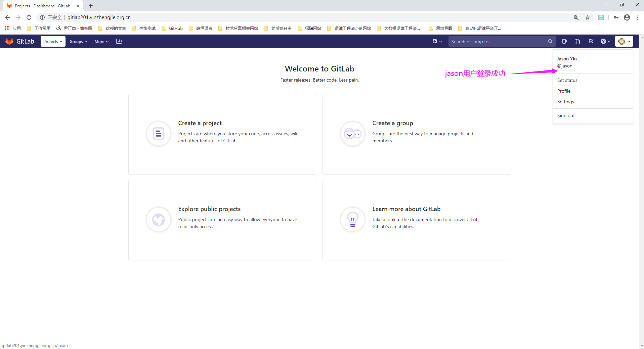Open the 优秀的文章 bookmark folder
This screenshot has width=644, height=349.
point(112,28)
